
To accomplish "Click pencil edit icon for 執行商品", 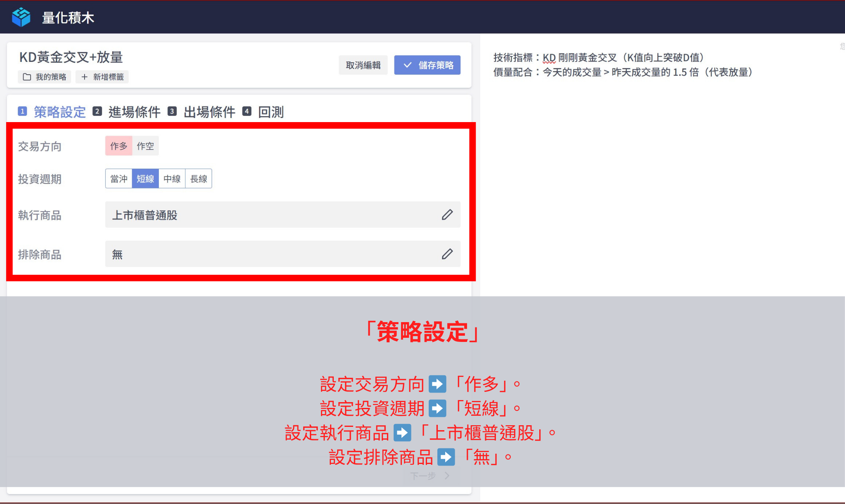I will (x=447, y=214).
